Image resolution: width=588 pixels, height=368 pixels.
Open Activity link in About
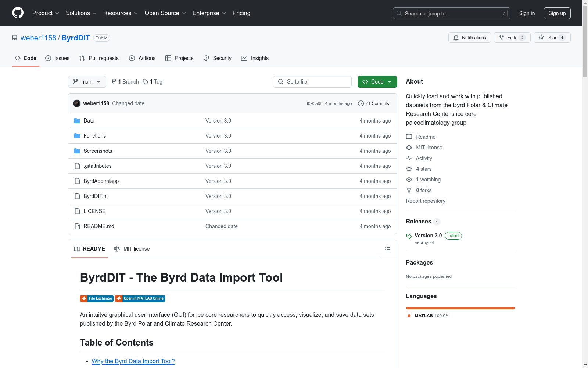point(419,158)
